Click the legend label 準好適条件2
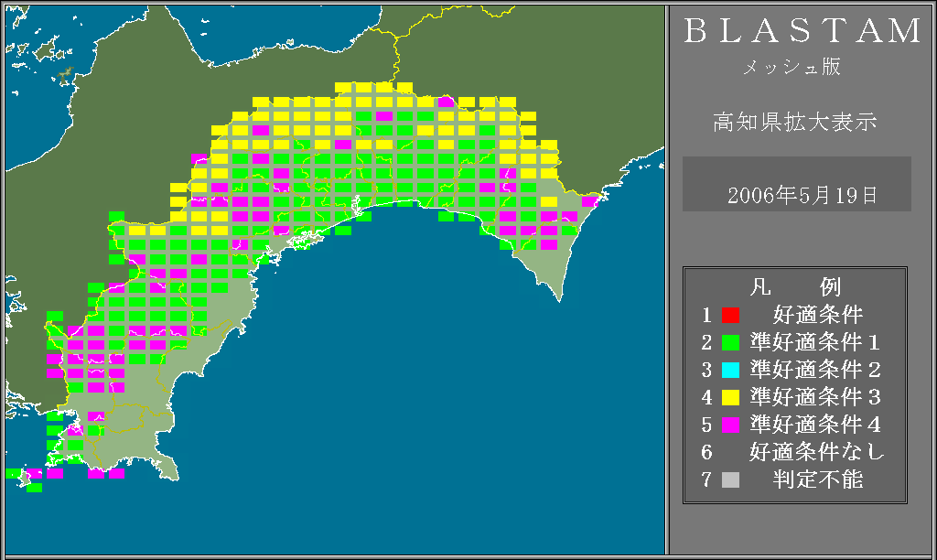 point(815,370)
